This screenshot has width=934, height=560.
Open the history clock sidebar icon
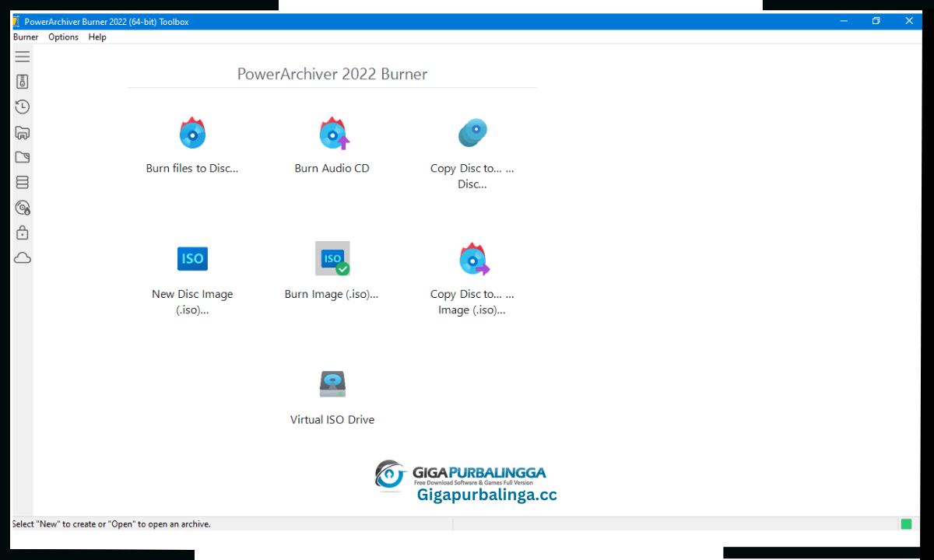(x=23, y=107)
